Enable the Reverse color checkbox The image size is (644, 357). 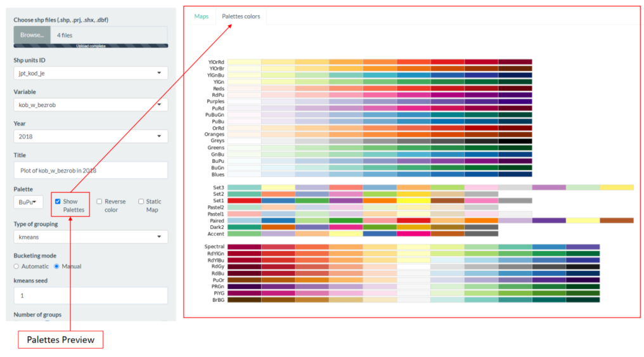[99, 201]
